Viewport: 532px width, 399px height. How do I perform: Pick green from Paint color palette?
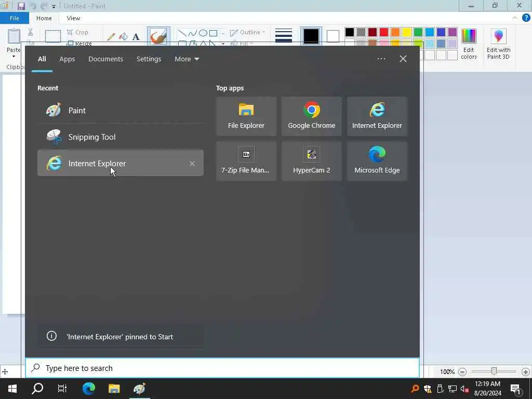coord(418,32)
